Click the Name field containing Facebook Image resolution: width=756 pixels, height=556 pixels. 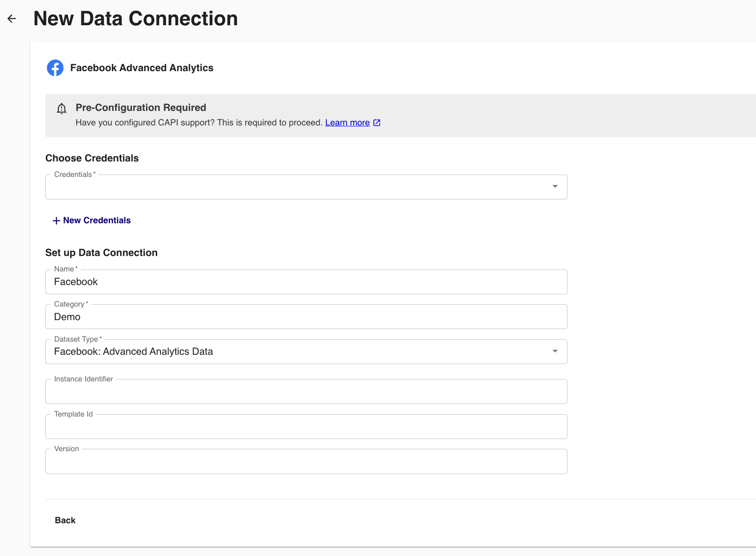pyautogui.click(x=306, y=282)
